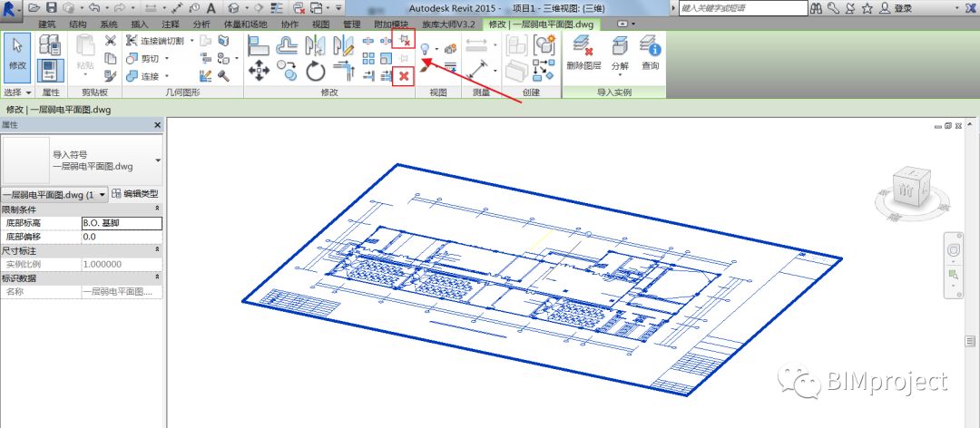
Task: Toggle the Properties palette button
Action: pos(50,71)
